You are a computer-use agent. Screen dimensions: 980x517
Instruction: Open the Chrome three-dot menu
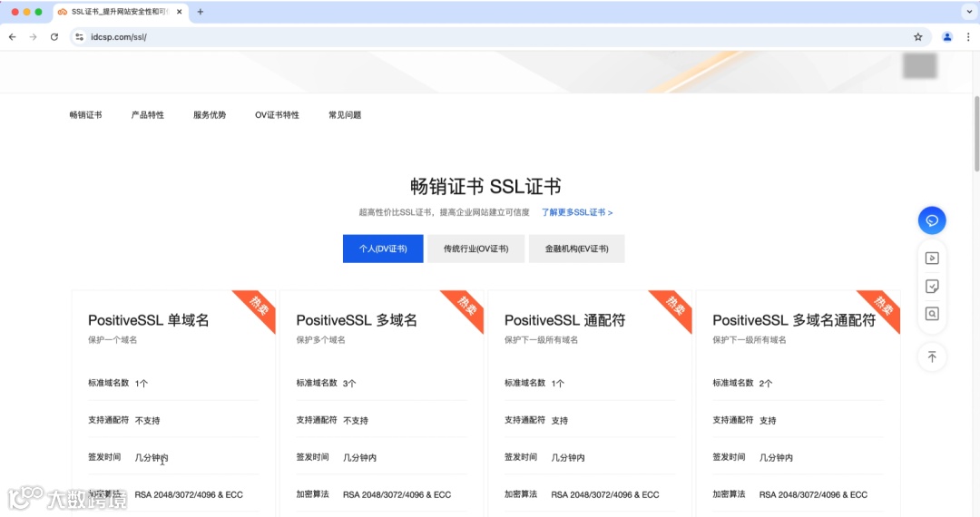pos(968,37)
